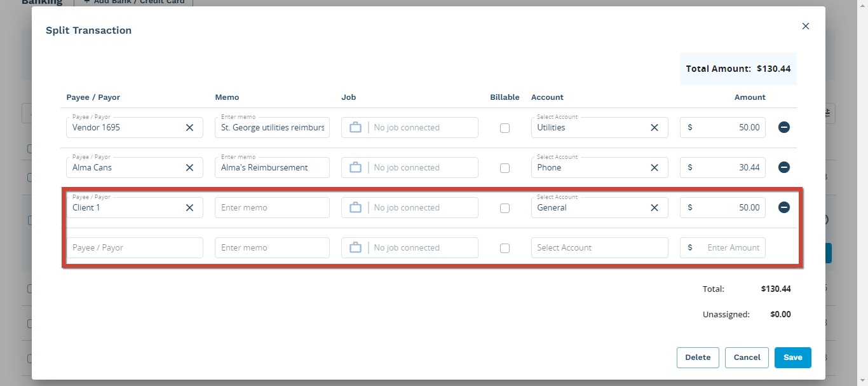Open job selector in the blank row
Image resolution: width=868 pixels, height=386 pixels.
click(409, 247)
